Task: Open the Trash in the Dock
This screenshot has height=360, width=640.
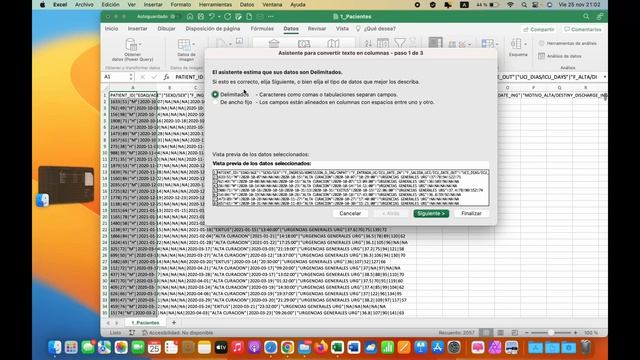Action: 586,347
